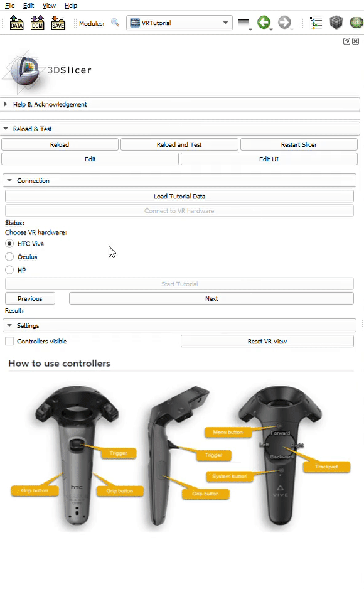Go to the Previous tutorial step

pos(30,298)
